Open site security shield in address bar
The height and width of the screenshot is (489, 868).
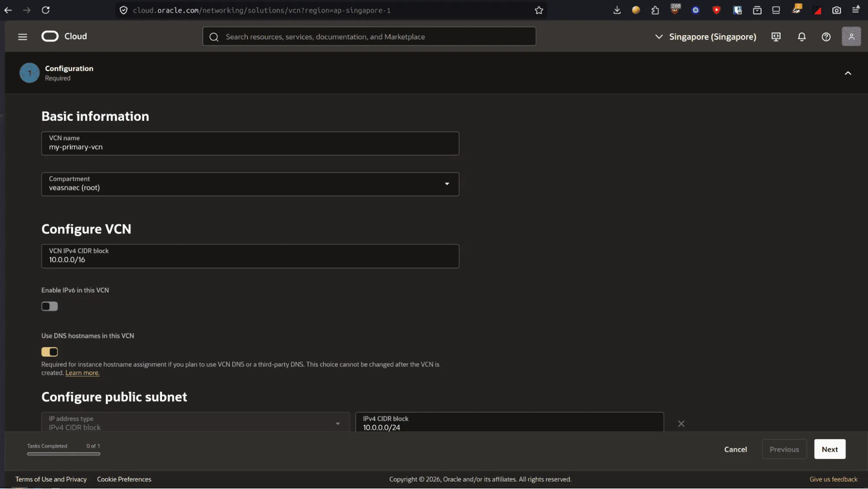tap(124, 10)
